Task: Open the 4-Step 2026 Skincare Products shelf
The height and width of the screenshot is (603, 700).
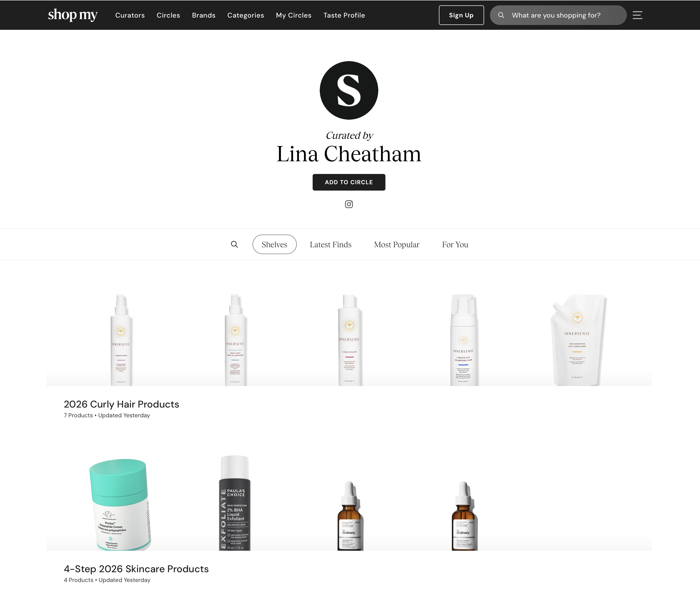Action: point(136,569)
